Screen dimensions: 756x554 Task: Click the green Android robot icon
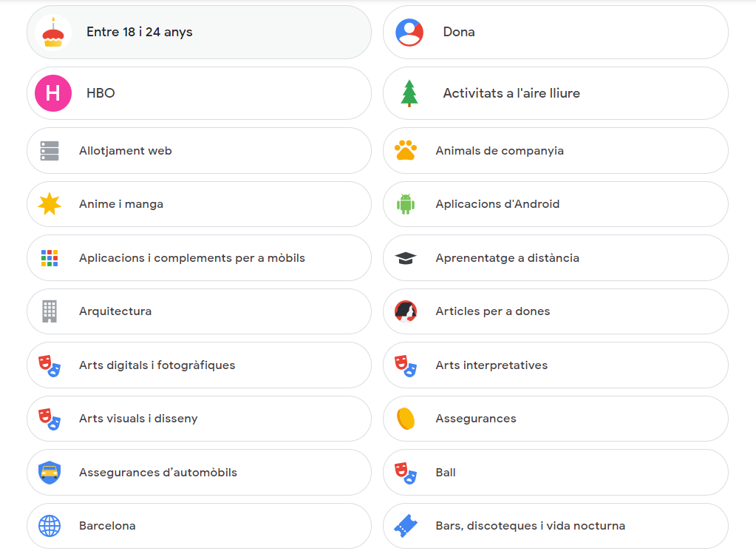coord(405,204)
